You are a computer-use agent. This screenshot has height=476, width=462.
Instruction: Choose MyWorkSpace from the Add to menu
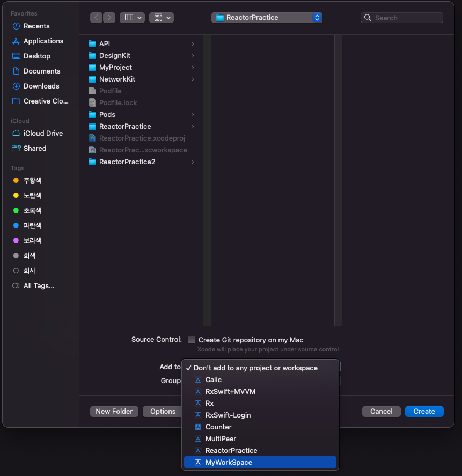click(x=260, y=463)
